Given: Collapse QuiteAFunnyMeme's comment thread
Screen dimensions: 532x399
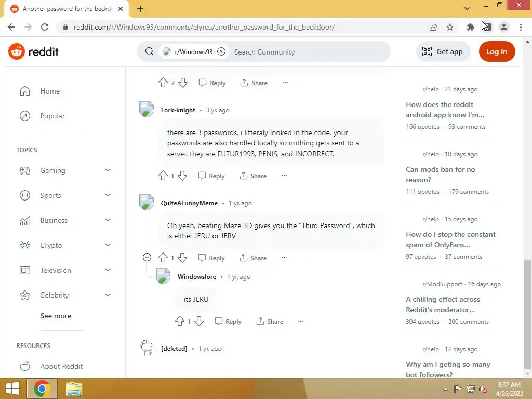Looking at the screenshot, I should [x=147, y=257].
